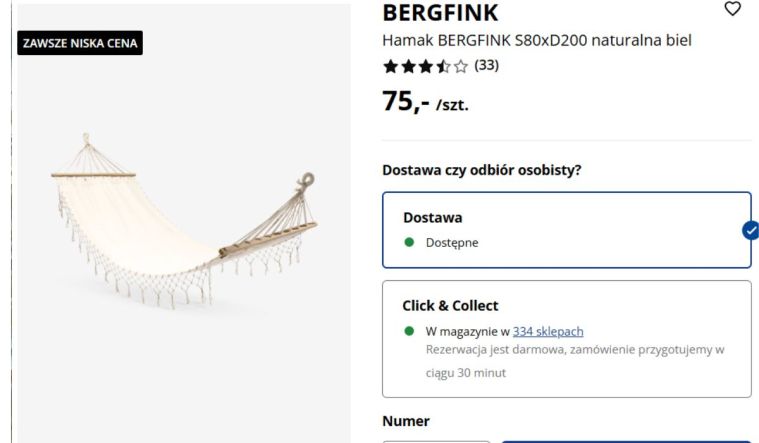Click the quantity input field under Numer

[x=436, y=440]
